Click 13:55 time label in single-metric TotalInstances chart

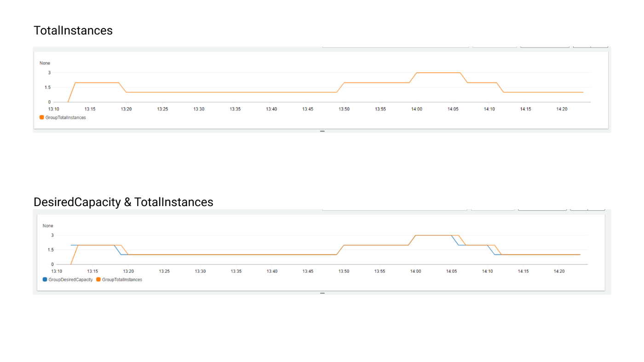coord(380,109)
